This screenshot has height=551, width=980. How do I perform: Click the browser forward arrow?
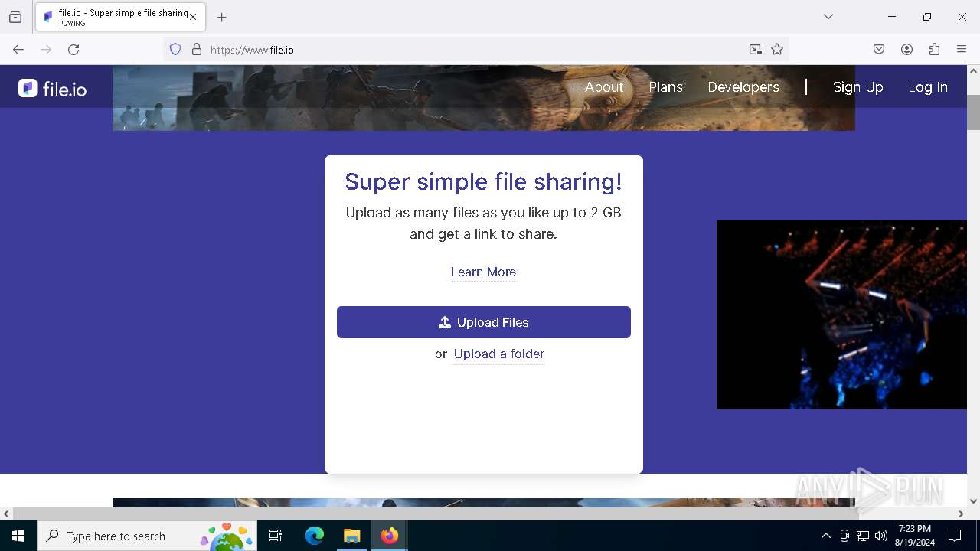click(46, 50)
